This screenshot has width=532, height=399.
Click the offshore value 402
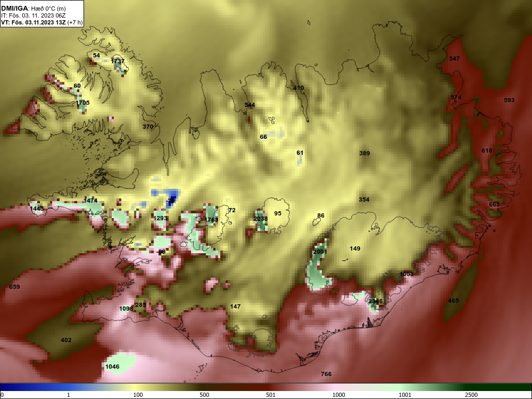click(66, 340)
